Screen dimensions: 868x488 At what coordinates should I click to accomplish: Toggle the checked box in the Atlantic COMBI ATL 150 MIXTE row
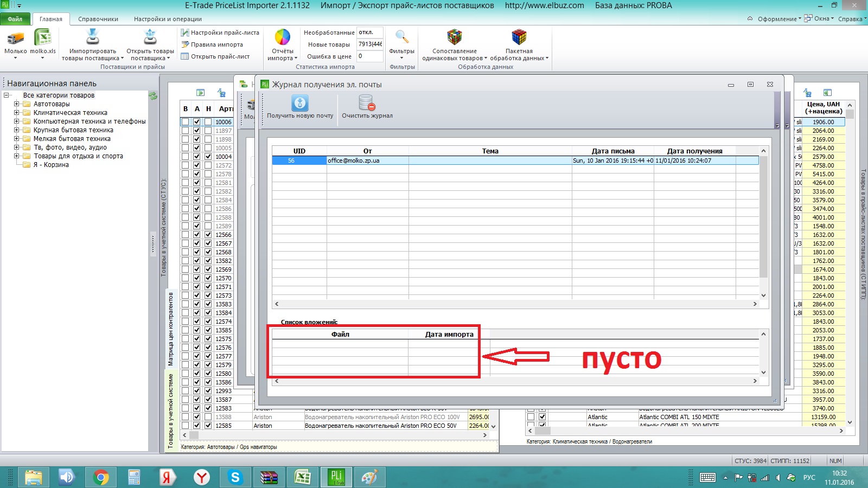point(542,417)
